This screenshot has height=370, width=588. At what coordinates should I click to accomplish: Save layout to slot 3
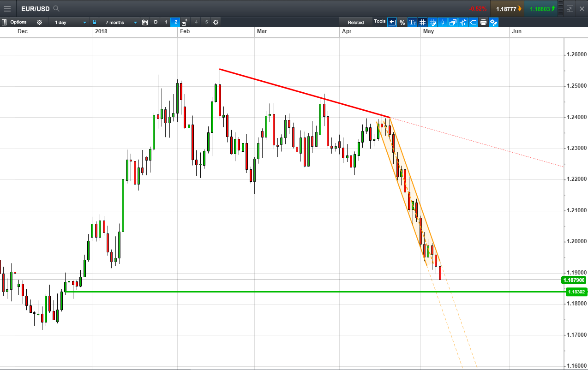(x=185, y=22)
